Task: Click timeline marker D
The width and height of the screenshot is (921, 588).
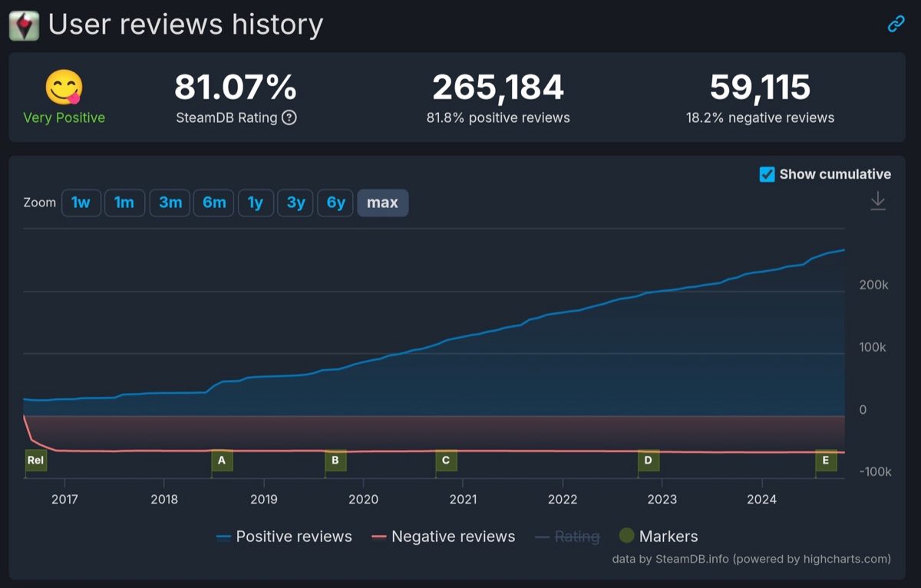Action: (x=649, y=461)
